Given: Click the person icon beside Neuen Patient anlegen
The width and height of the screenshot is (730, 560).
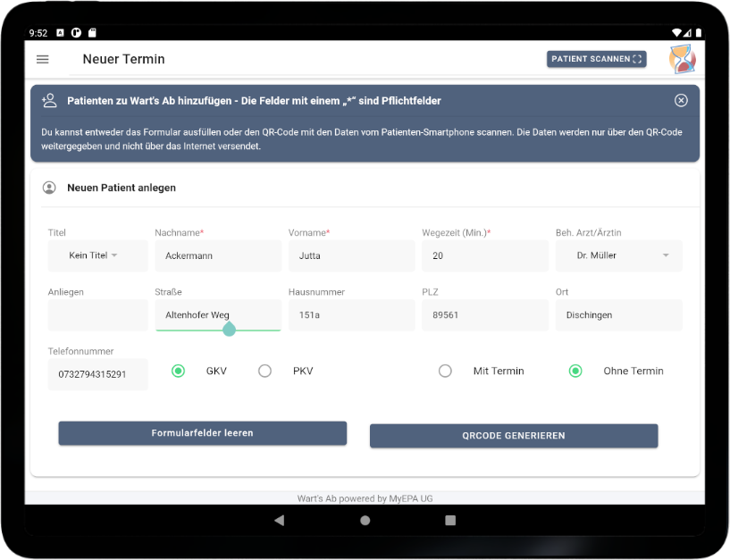Looking at the screenshot, I should [x=49, y=188].
